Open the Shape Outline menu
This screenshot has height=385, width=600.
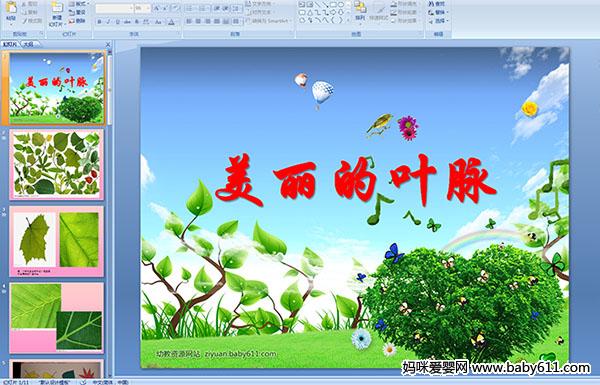pyautogui.click(x=404, y=12)
